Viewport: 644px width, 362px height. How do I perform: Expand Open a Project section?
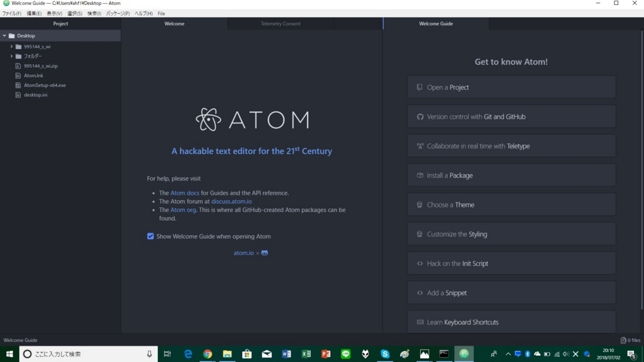click(x=511, y=87)
